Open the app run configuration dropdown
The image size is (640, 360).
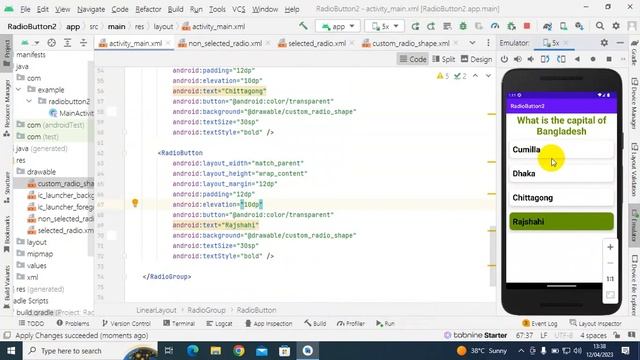[x=338, y=27]
